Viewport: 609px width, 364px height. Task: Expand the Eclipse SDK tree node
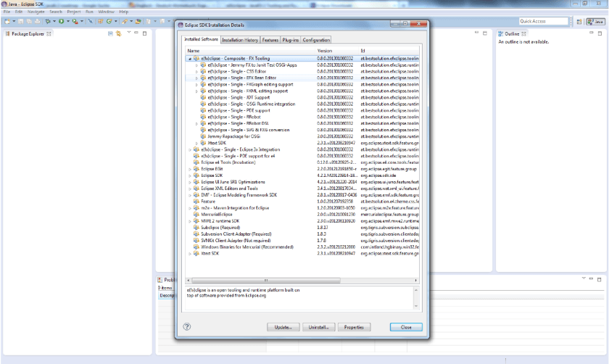click(190, 175)
